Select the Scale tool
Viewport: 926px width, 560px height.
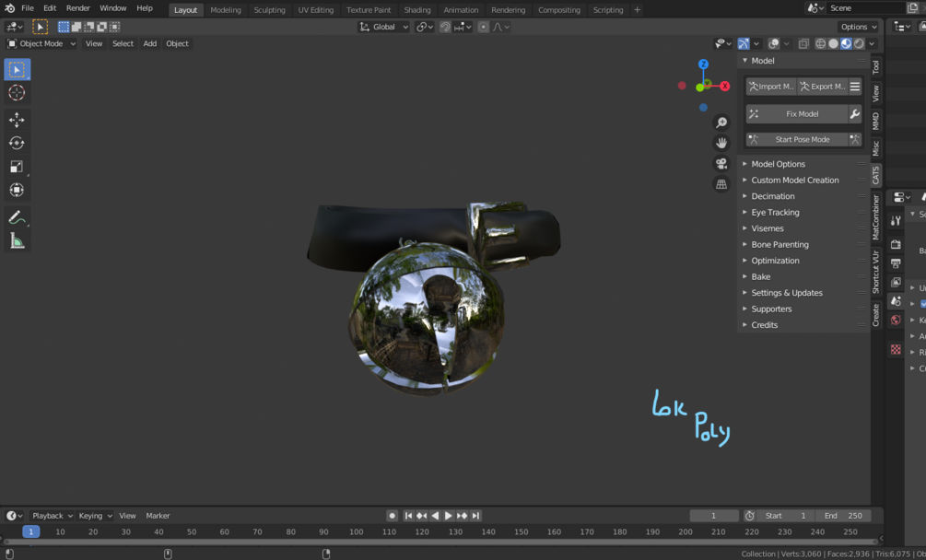(x=17, y=167)
